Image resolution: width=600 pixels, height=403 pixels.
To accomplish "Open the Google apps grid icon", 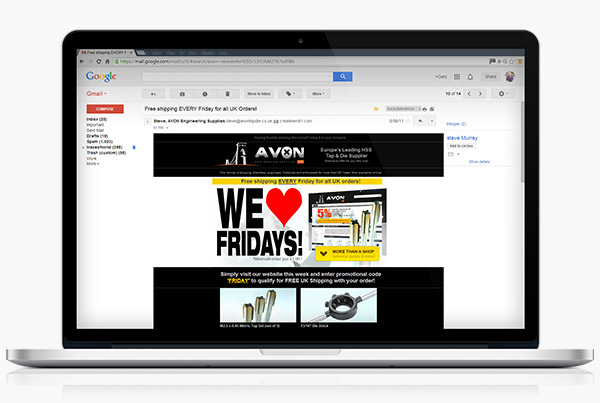I will (457, 77).
